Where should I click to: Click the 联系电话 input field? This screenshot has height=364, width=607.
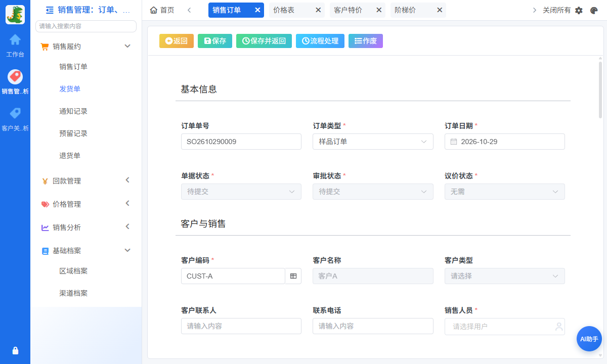pyautogui.click(x=373, y=326)
